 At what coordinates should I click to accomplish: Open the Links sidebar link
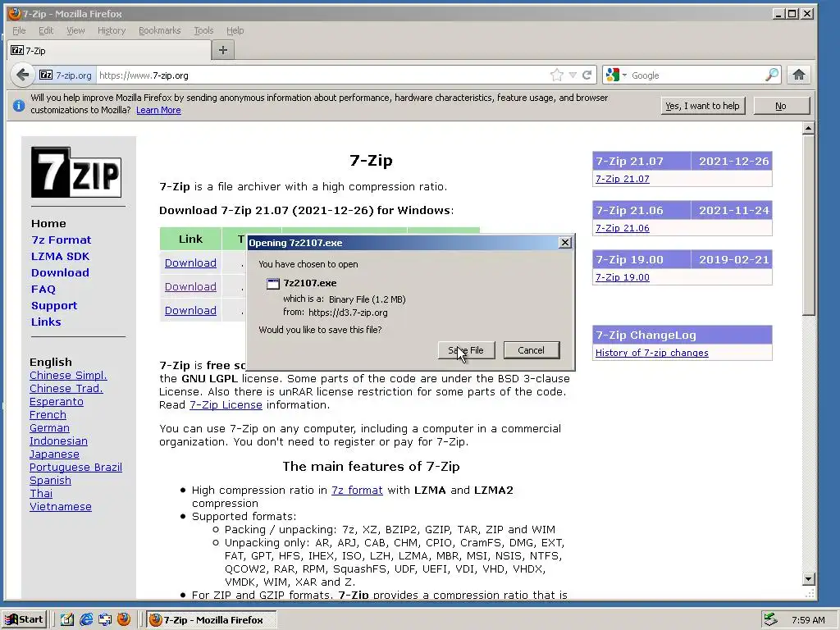(46, 322)
